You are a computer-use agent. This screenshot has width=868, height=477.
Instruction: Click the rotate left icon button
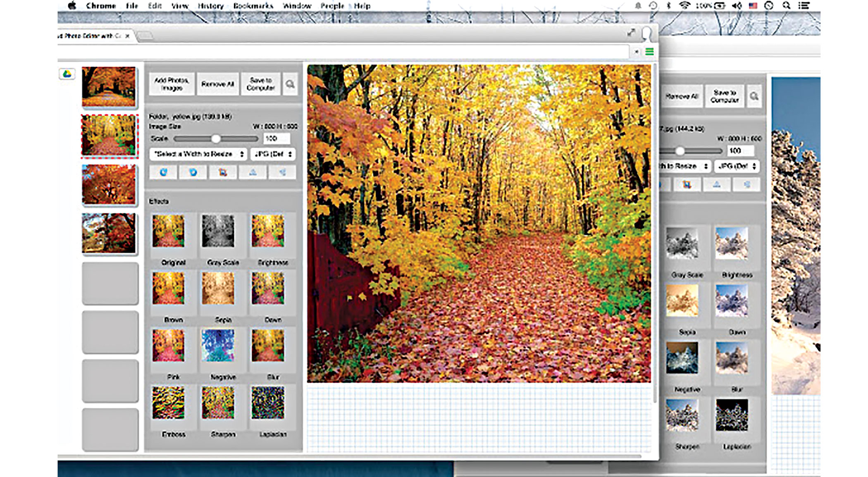tap(163, 172)
